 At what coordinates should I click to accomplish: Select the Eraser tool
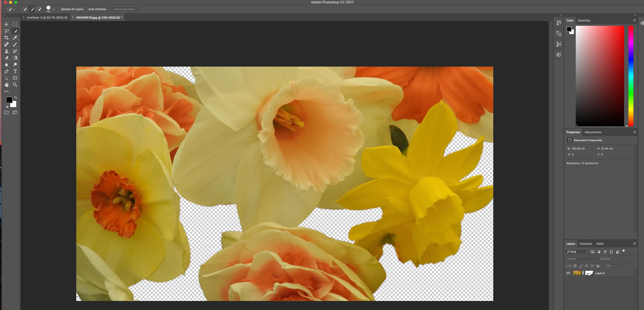(6, 58)
